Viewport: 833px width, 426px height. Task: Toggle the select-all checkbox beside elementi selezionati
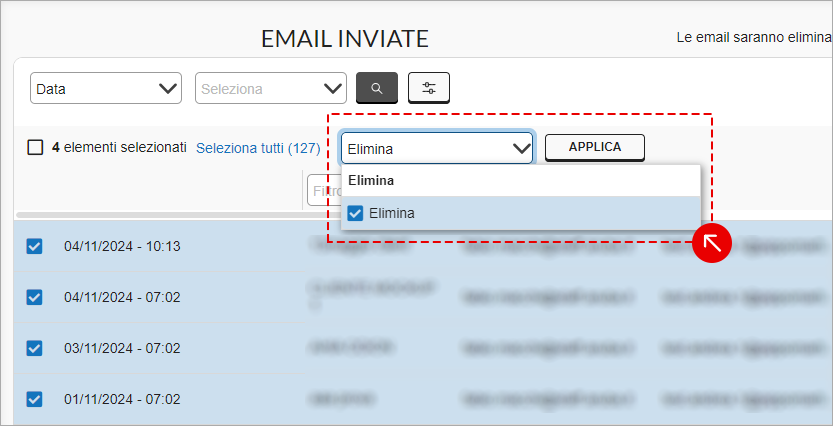(35, 147)
